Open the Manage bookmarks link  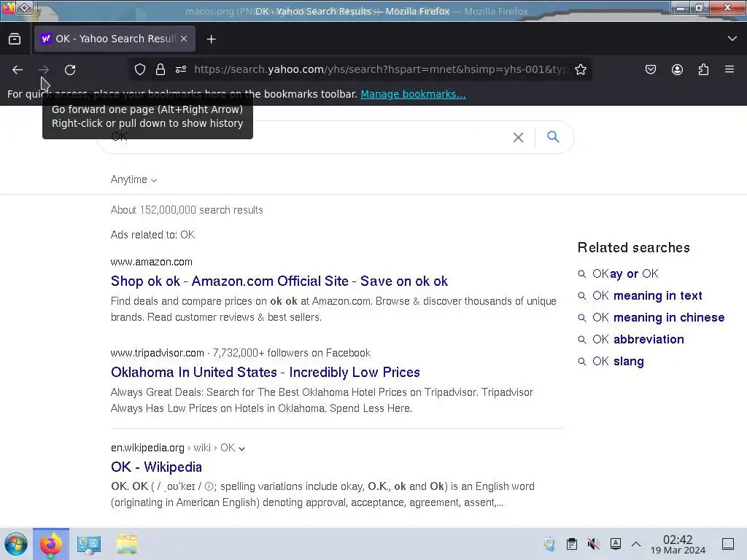click(x=413, y=94)
